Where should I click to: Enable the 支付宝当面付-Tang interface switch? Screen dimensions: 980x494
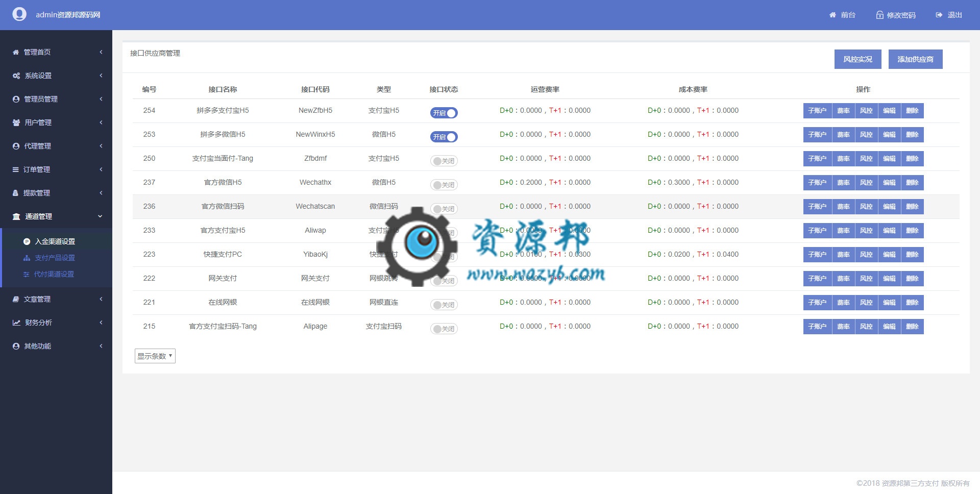click(x=444, y=161)
